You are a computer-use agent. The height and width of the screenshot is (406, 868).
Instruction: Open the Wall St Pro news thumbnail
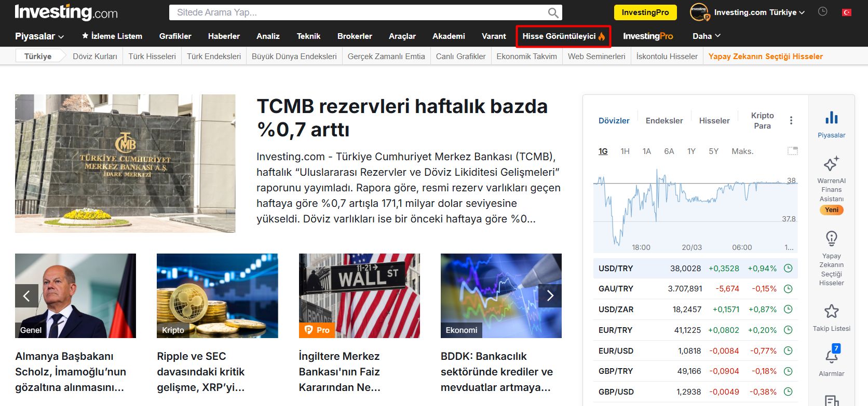point(359,296)
